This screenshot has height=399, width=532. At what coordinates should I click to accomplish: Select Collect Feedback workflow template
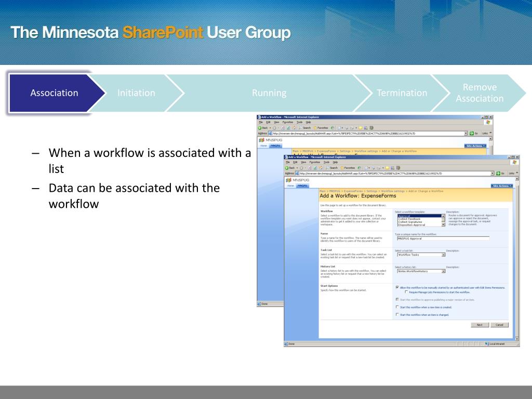click(x=420, y=219)
